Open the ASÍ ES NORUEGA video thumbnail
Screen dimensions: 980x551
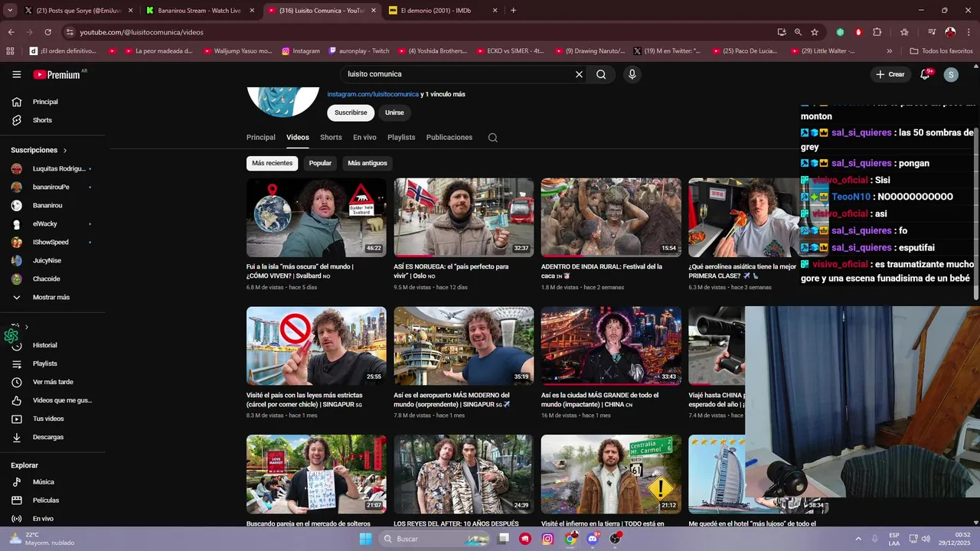(x=464, y=217)
